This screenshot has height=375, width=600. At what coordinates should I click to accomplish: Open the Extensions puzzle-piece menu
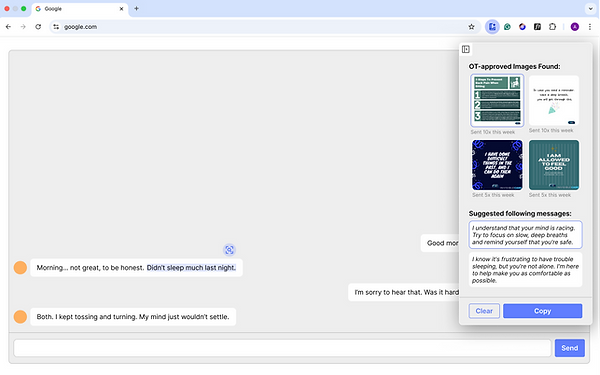[552, 27]
